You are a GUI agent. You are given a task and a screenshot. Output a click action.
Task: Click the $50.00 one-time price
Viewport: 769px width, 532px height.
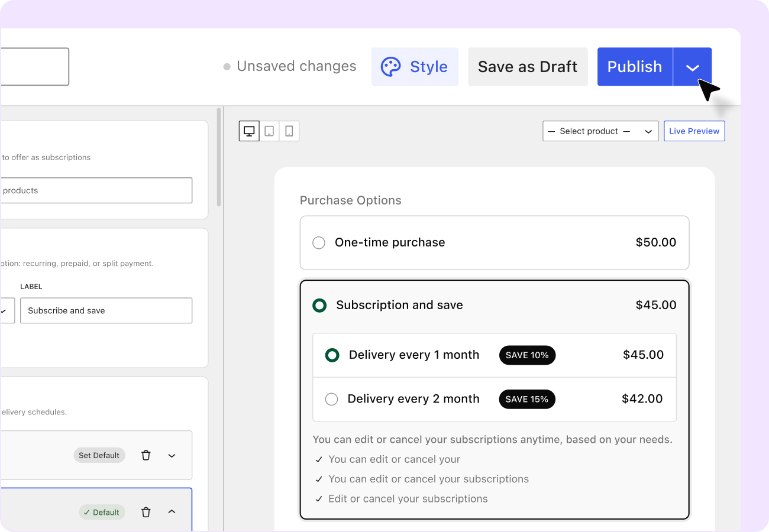(656, 242)
